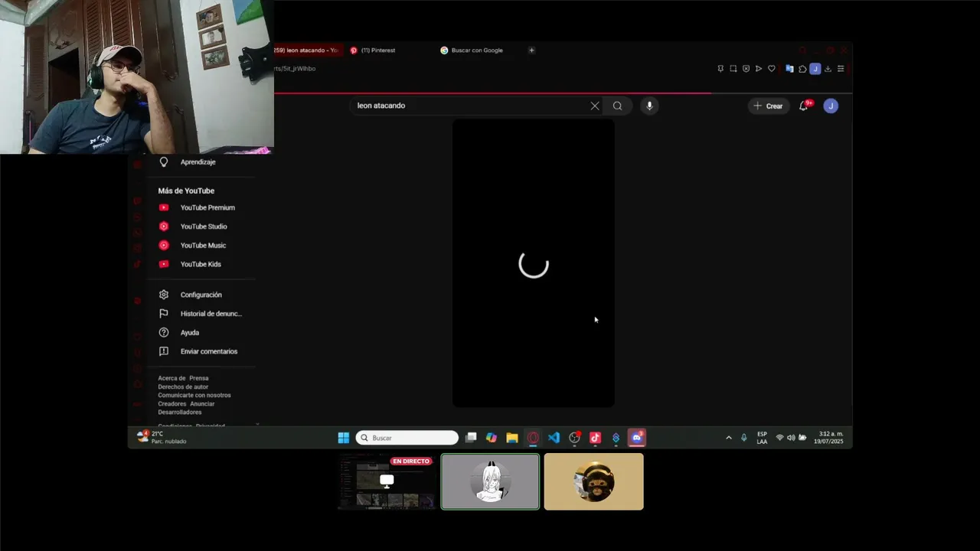
Task: Clear the YouTube search box with X
Action: click(x=595, y=106)
